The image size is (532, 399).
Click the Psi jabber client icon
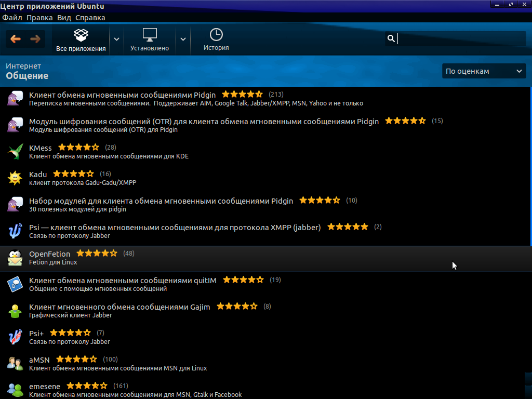click(15, 231)
